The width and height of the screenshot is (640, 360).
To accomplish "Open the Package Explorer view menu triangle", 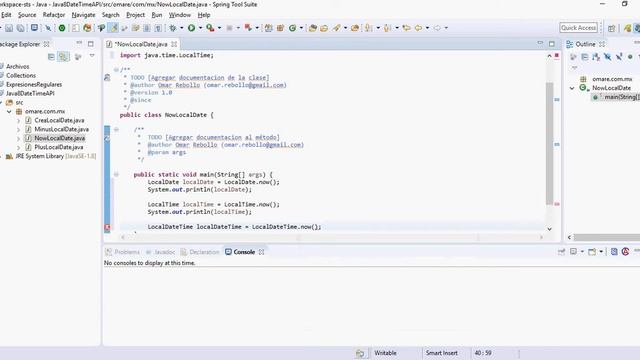I will 92,56.
